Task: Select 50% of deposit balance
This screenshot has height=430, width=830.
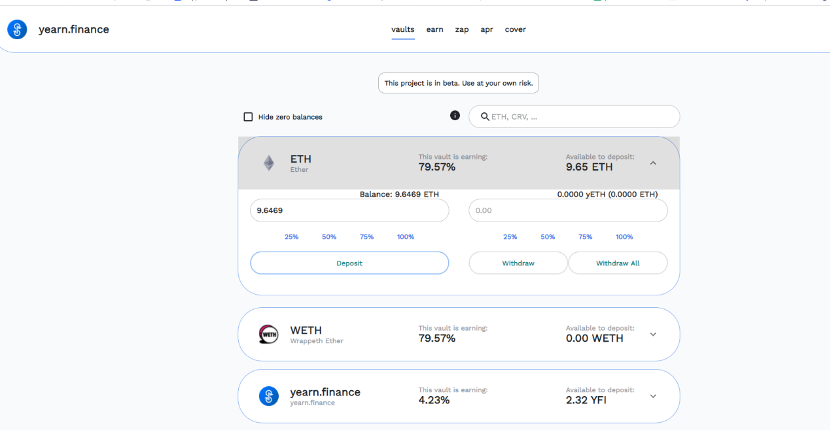Action: point(329,237)
